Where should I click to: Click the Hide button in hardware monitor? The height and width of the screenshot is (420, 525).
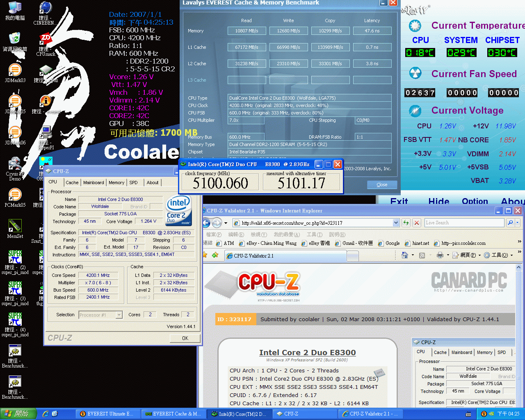click(439, 201)
